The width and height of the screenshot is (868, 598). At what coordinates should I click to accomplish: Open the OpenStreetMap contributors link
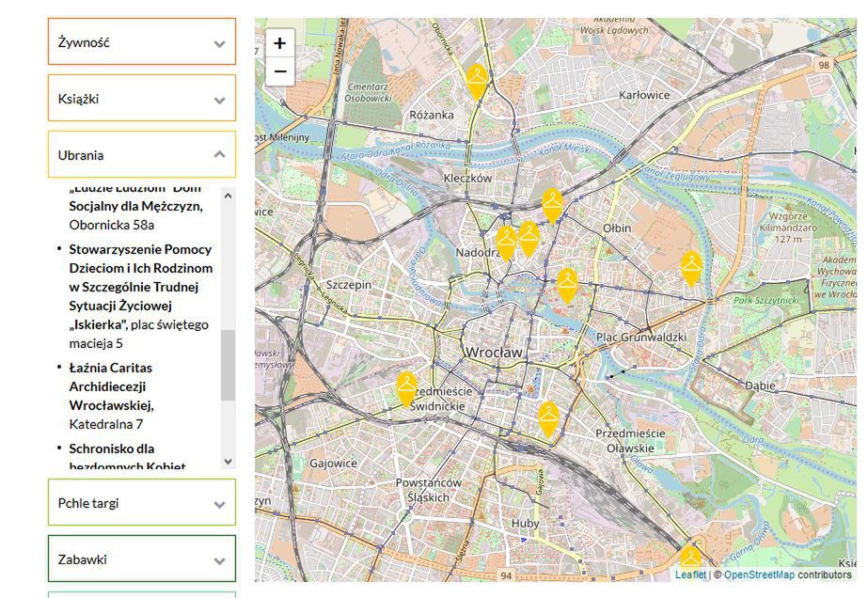pyautogui.click(x=759, y=574)
